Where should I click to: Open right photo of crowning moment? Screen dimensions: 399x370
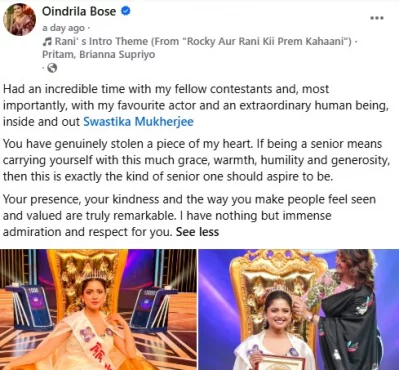[x=299, y=309]
